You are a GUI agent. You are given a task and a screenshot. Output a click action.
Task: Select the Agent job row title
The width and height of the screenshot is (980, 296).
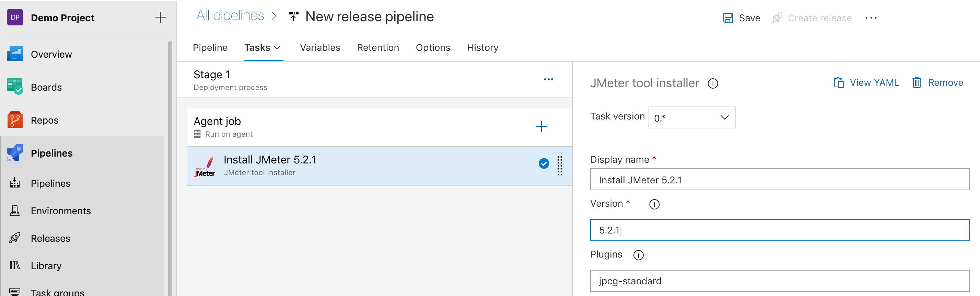pyautogui.click(x=217, y=121)
